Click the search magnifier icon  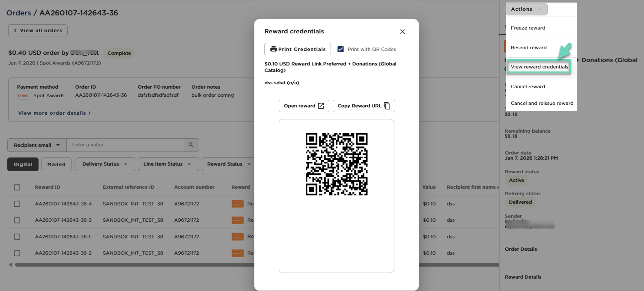point(191,145)
